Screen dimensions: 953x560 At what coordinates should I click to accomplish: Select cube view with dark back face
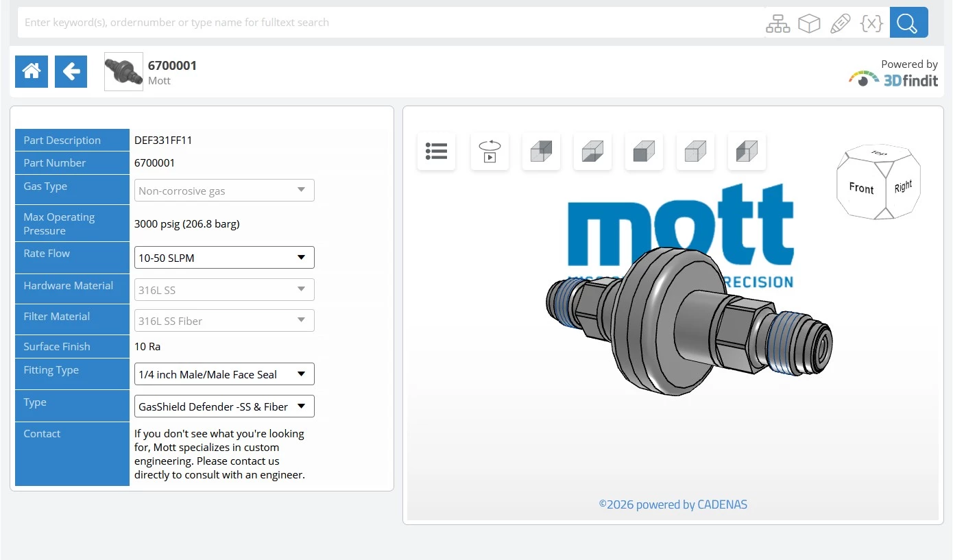coord(541,151)
